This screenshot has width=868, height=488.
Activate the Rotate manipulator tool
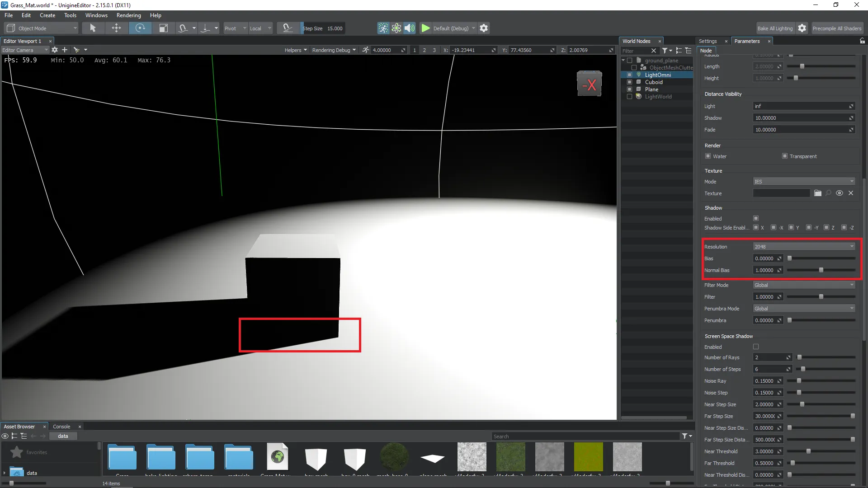(x=140, y=28)
